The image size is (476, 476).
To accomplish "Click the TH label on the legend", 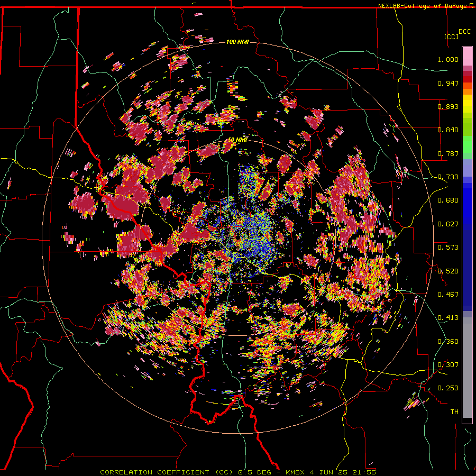I will click(x=454, y=412).
